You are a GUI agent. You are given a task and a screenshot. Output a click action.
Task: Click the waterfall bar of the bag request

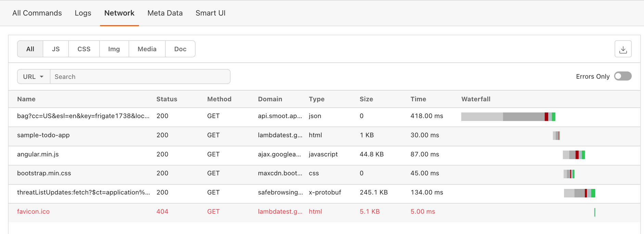tap(508, 116)
